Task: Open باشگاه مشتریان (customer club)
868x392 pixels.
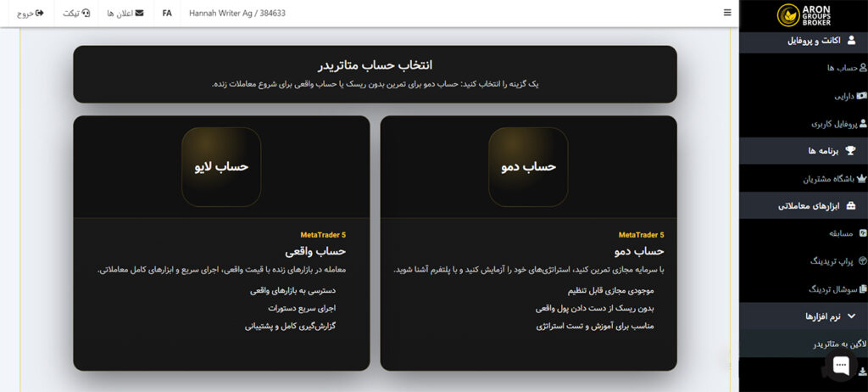Action: pyautogui.click(x=835, y=179)
